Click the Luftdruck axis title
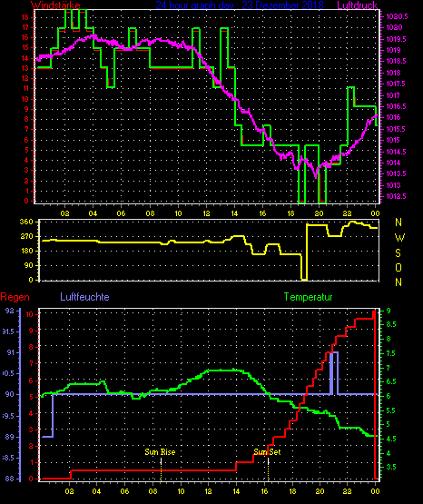The height and width of the screenshot is (504, 423). [357, 5]
